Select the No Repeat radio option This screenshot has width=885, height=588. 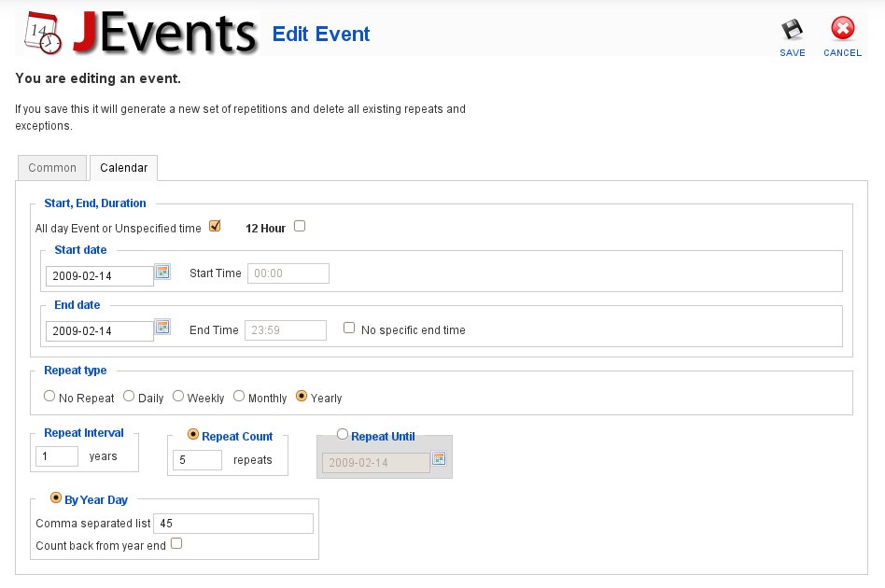pyautogui.click(x=49, y=396)
